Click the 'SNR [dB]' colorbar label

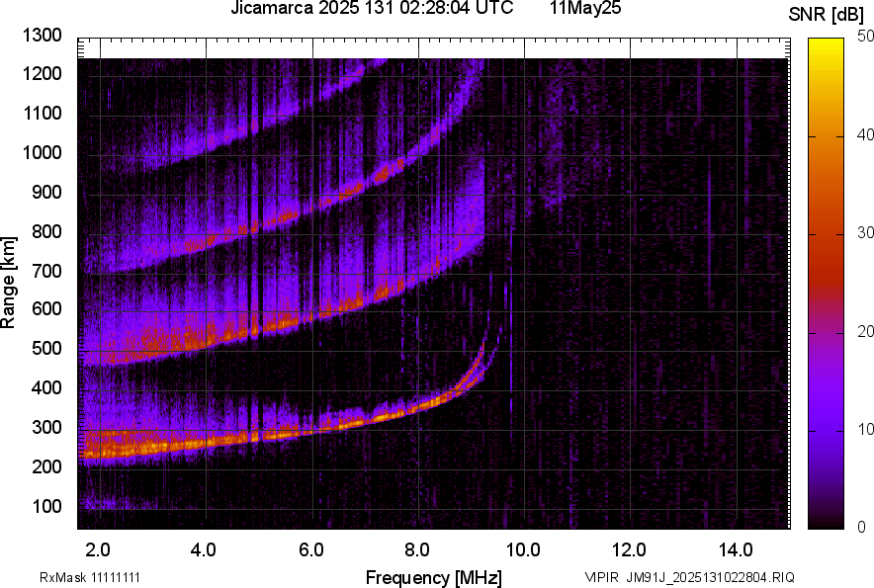click(x=827, y=15)
